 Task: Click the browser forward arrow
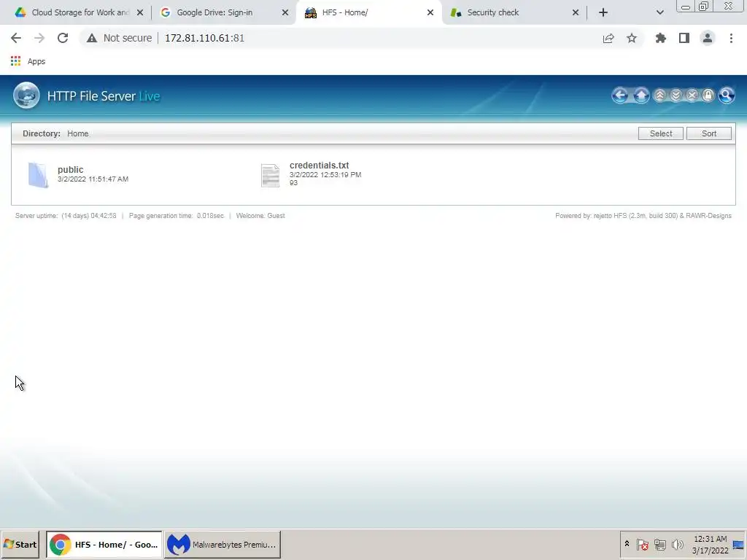pos(39,38)
